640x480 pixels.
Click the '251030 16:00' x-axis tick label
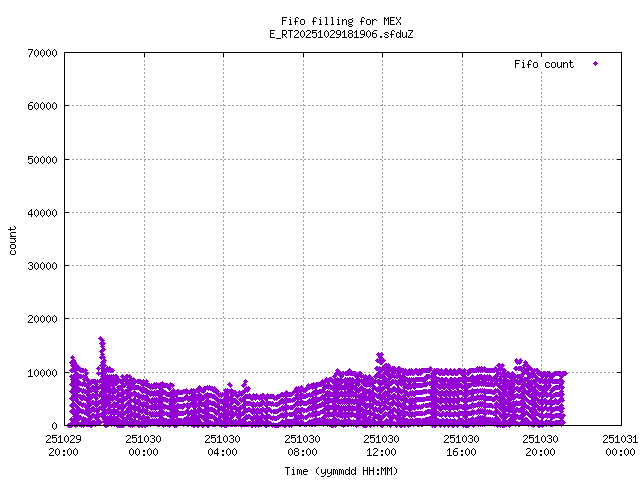pyautogui.click(x=461, y=444)
